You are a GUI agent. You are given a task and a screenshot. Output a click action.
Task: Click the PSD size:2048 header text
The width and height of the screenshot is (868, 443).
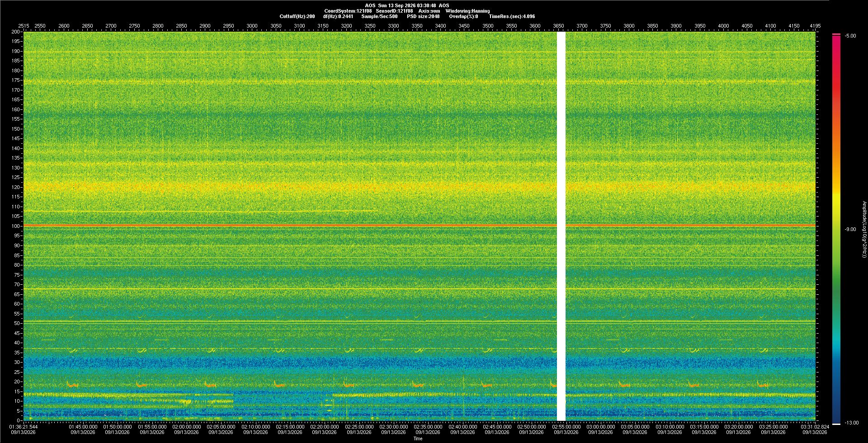click(x=423, y=16)
